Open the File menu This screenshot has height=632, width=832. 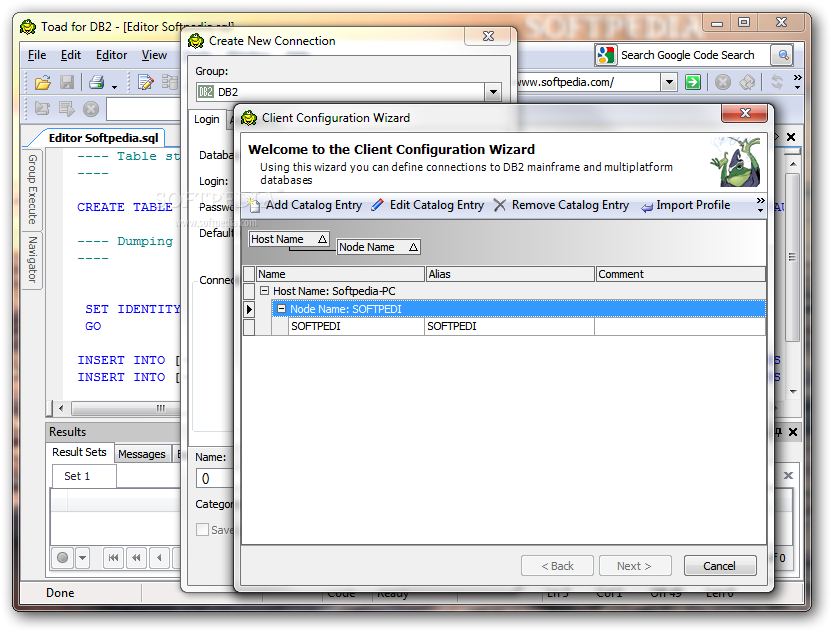pos(37,55)
